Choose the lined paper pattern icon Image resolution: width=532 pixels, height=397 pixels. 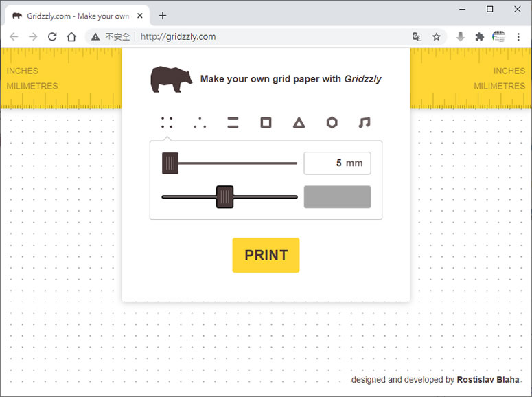[233, 123]
